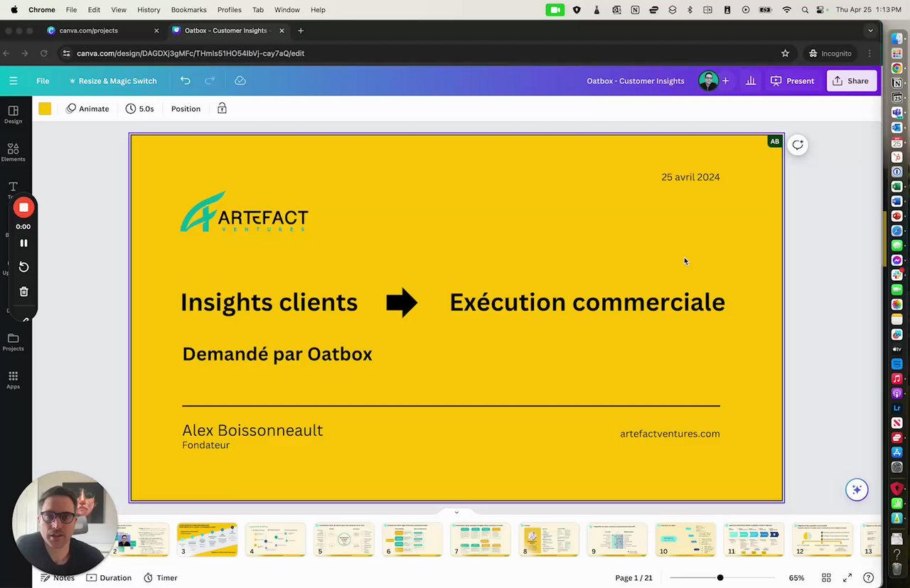Viewport: 910px width, 588px height.
Task: Select page 9 thumbnail
Action: (x=617, y=540)
